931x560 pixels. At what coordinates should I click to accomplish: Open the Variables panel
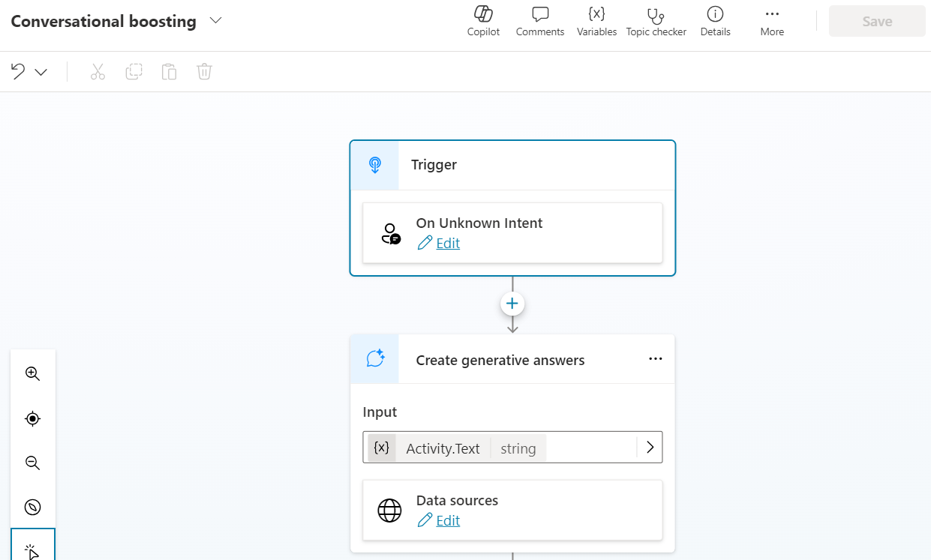(596, 21)
